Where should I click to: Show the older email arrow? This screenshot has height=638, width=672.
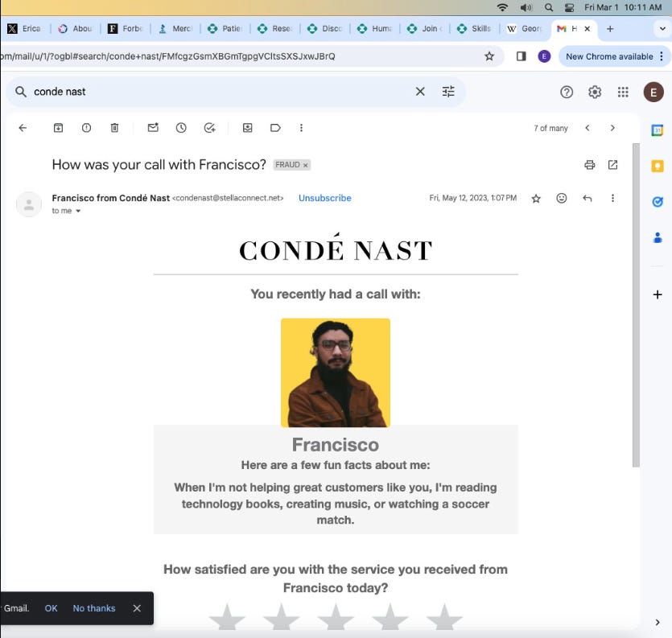[612, 128]
